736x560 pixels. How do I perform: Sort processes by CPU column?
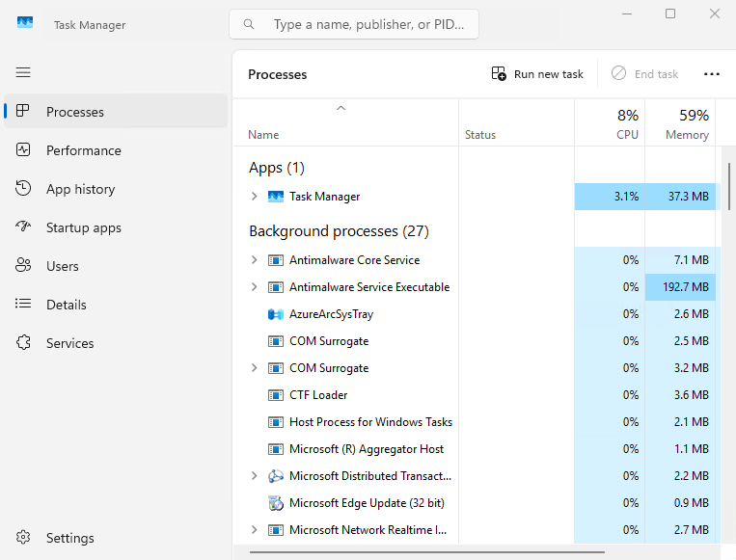(610, 123)
